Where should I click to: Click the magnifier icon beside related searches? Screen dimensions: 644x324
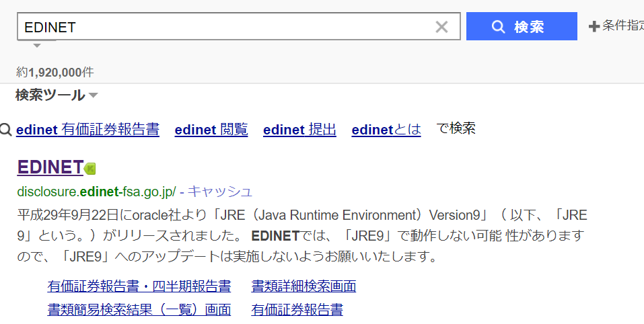6,130
